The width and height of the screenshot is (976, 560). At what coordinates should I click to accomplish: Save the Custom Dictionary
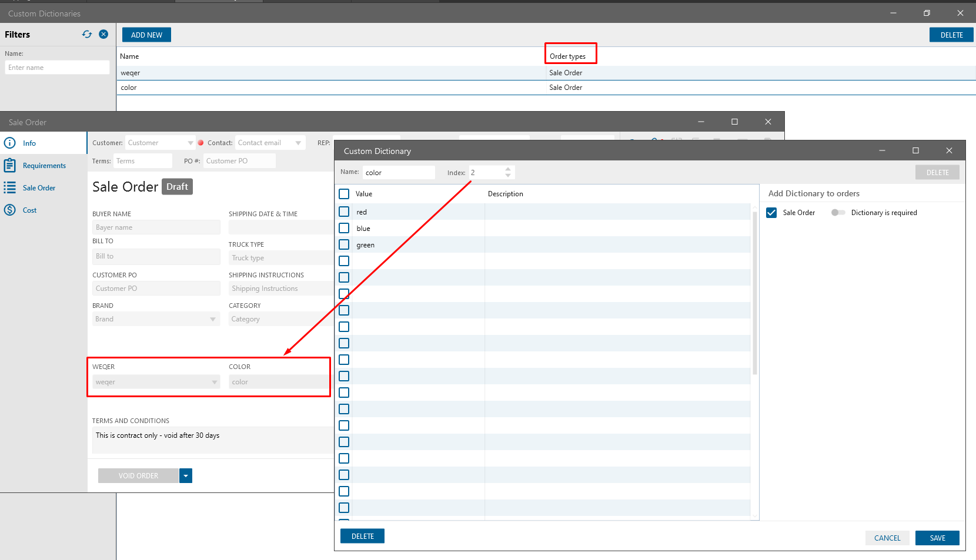[x=937, y=538]
